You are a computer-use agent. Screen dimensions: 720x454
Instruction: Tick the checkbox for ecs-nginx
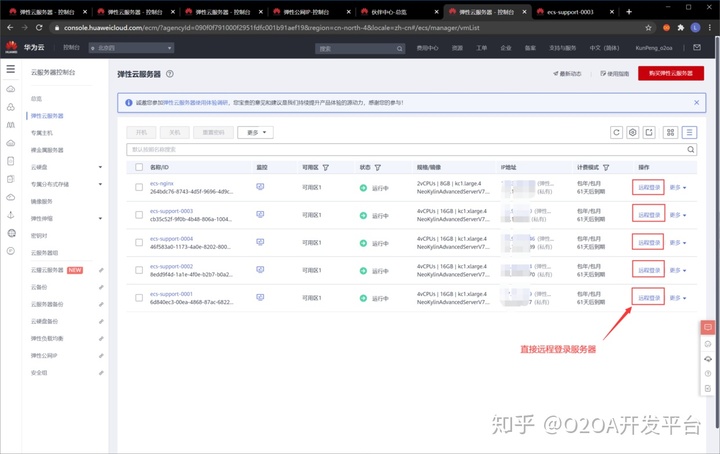point(139,187)
